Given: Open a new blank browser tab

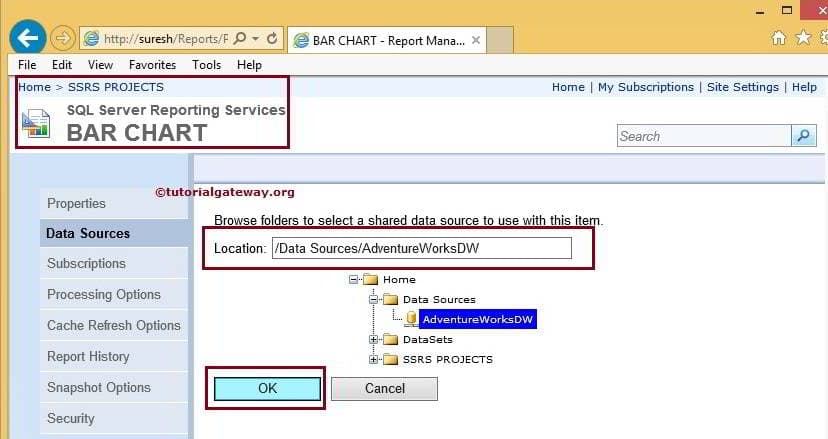Looking at the screenshot, I should coord(500,40).
